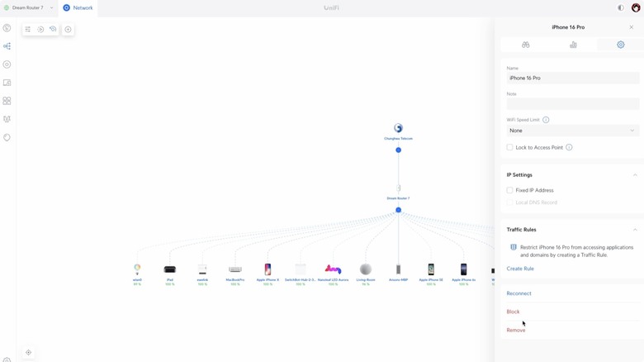Screen dimensions: 644x362
Task: Click the iPhone 16 Pro panel title
Action: (x=568, y=27)
